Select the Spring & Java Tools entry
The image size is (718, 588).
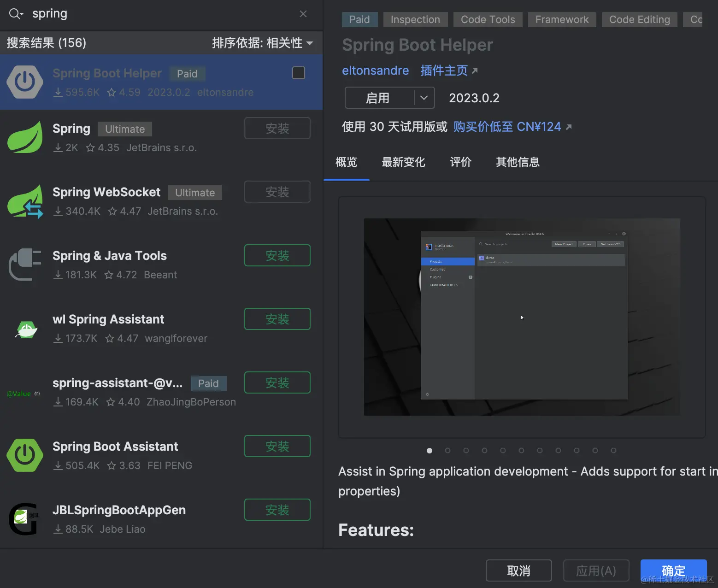pos(161,265)
